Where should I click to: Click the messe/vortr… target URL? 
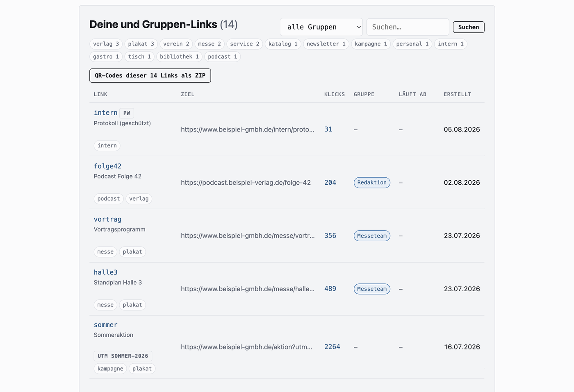point(248,236)
